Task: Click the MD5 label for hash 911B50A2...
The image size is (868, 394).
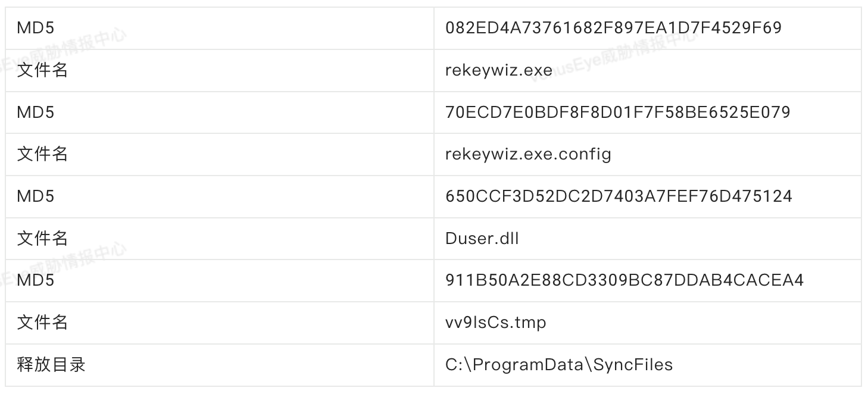Action: click(35, 280)
